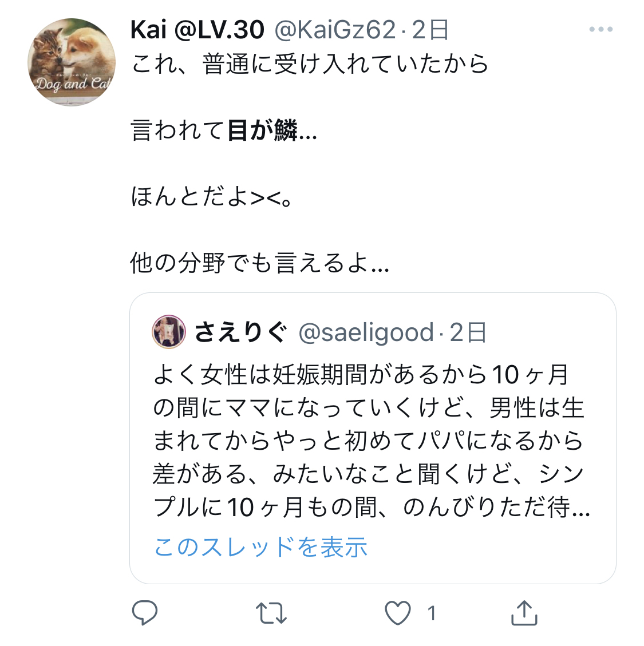The height and width of the screenshot is (646, 644).
Task: Click the 2日 timestamp on Kai's tweet
Action: tap(430, 30)
